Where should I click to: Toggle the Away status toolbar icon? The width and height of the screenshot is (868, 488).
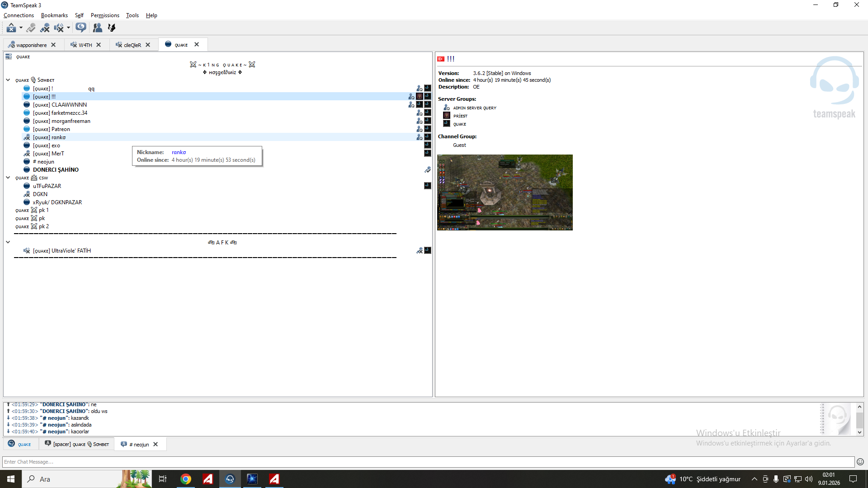tap(11, 28)
